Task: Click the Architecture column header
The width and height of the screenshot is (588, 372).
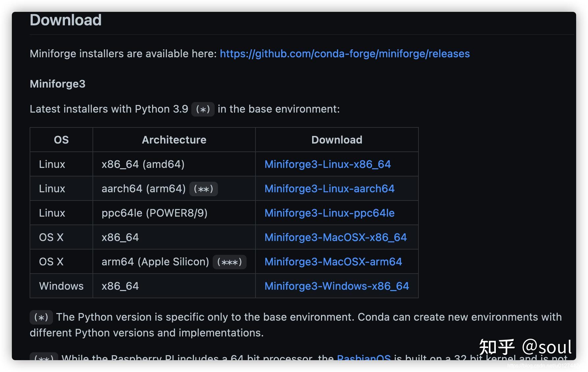Action: tap(174, 140)
